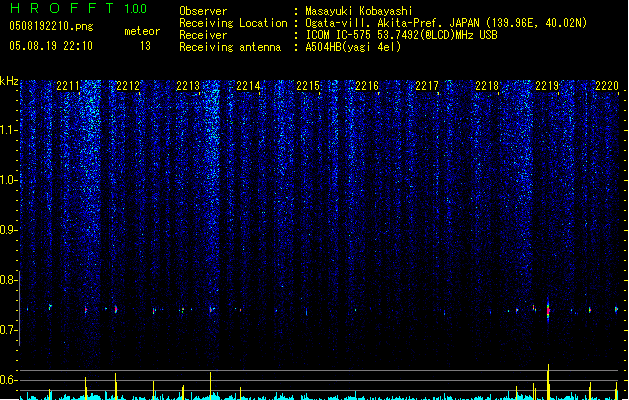
Task: Click the strong meteor echo below 2219
Action: 548,310
